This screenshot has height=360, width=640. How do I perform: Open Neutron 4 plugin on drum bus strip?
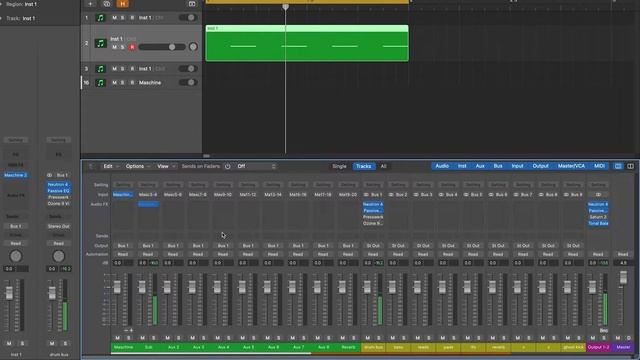coord(373,204)
